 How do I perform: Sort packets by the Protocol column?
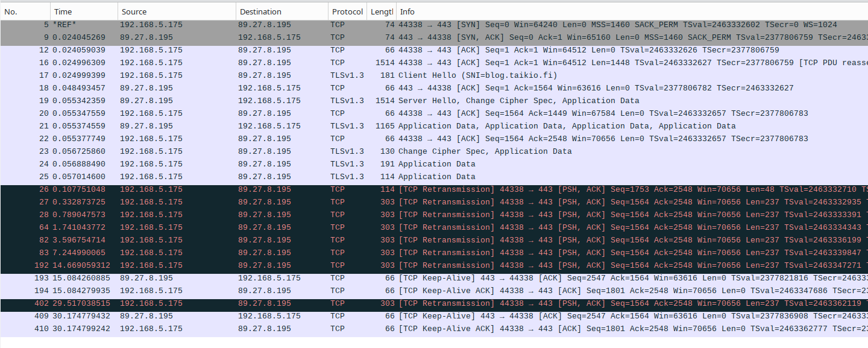pyautogui.click(x=348, y=11)
